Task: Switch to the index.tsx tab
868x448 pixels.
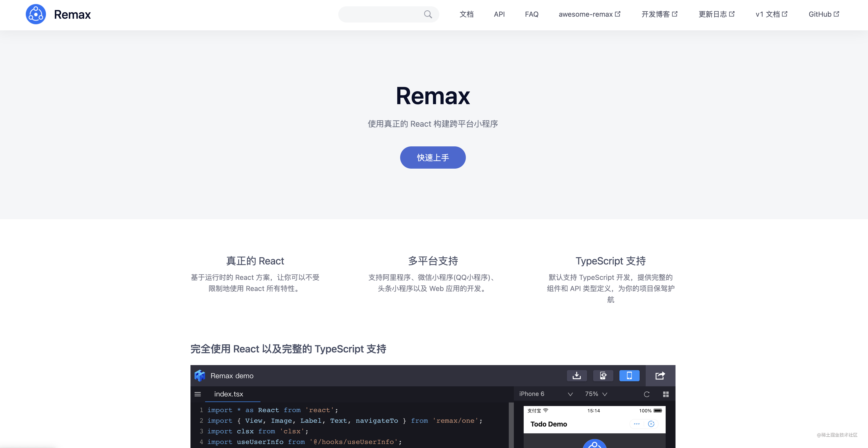Action: (229, 394)
